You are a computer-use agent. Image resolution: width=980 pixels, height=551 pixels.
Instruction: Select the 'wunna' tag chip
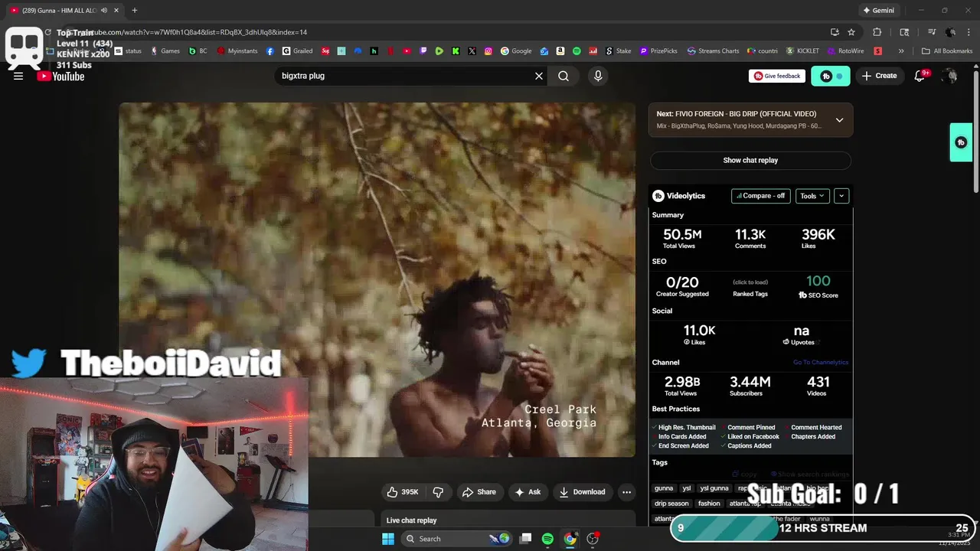click(819, 519)
